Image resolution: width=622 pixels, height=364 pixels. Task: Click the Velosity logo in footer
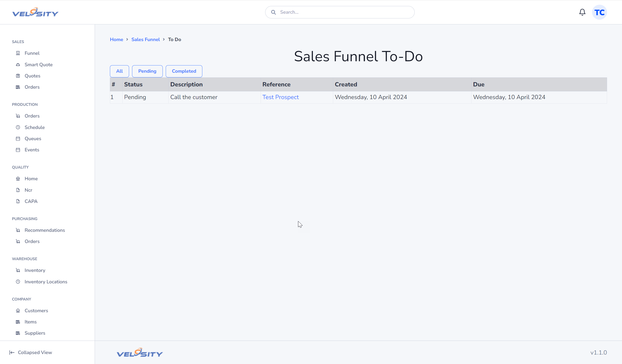[x=140, y=352]
